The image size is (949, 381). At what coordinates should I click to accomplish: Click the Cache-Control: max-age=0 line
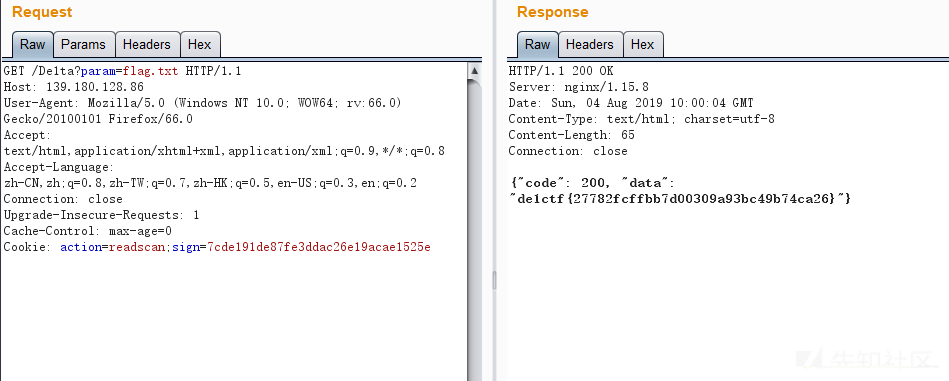(x=88, y=231)
